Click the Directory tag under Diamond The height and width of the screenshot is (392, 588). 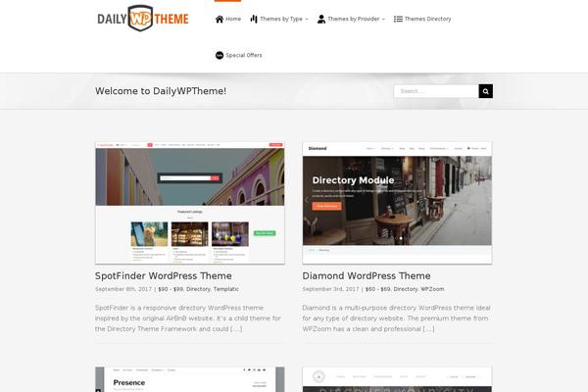click(x=406, y=289)
